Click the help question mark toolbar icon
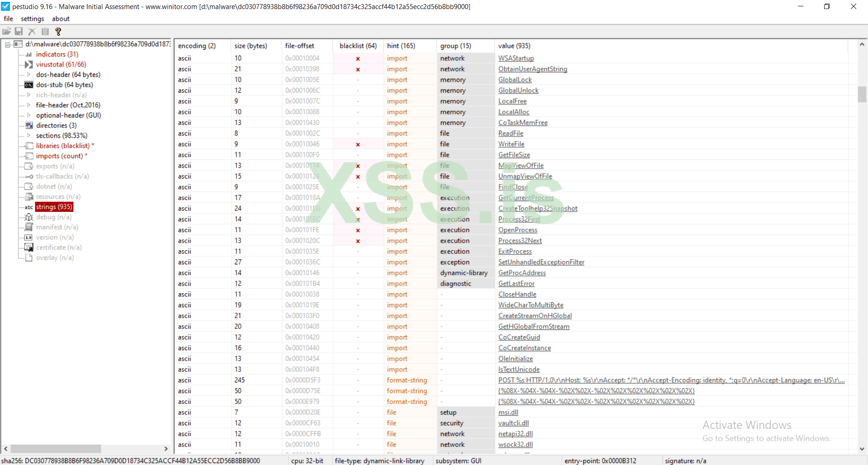This screenshot has height=465, width=868. (58, 31)
